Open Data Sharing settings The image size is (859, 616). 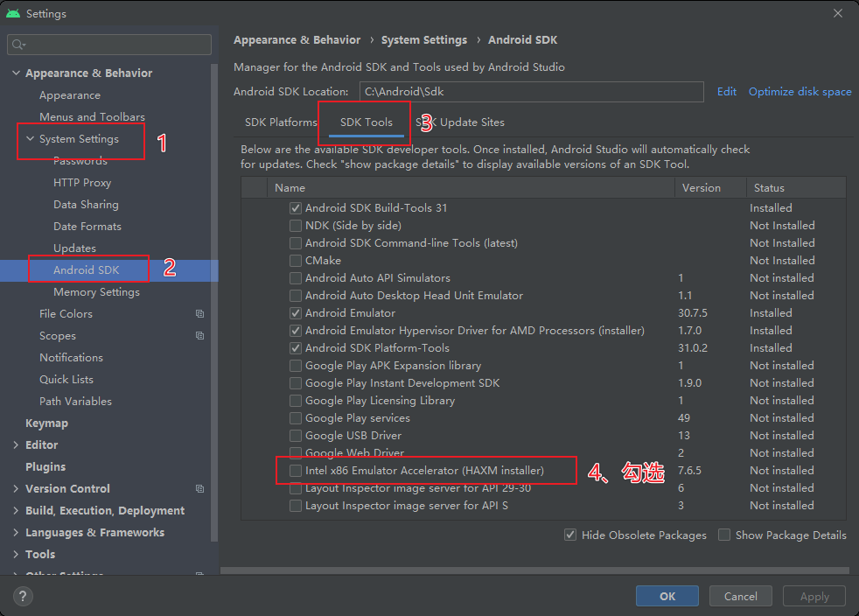86,205
